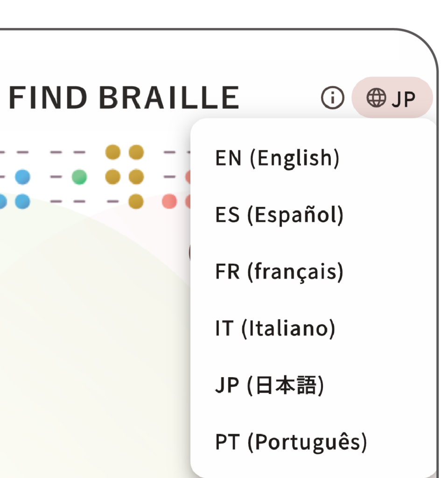This screenshot has height=478, width=448.
Task: Click the bottom-row full blue dot
Action: click(22, 201)
